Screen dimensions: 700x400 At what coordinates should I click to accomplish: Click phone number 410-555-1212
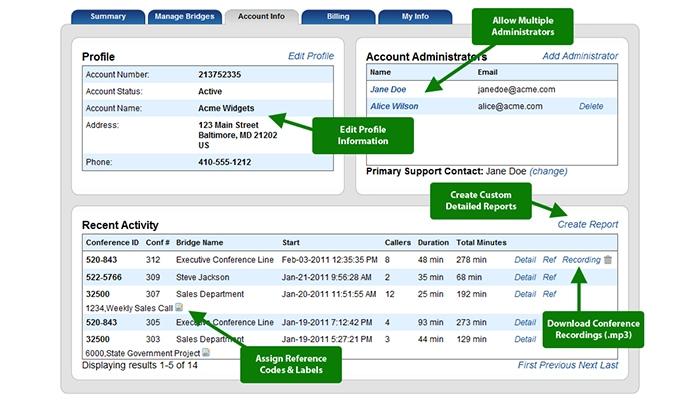pyautogui.click(x=225, y=162)
